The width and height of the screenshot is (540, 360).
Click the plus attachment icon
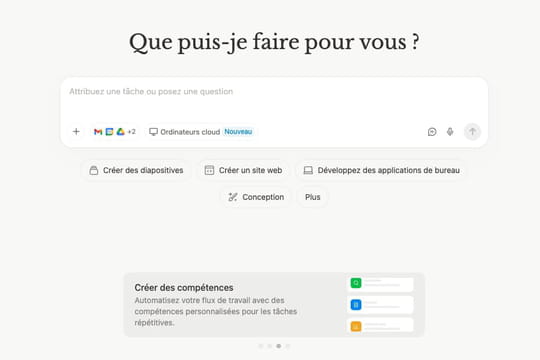76,132
